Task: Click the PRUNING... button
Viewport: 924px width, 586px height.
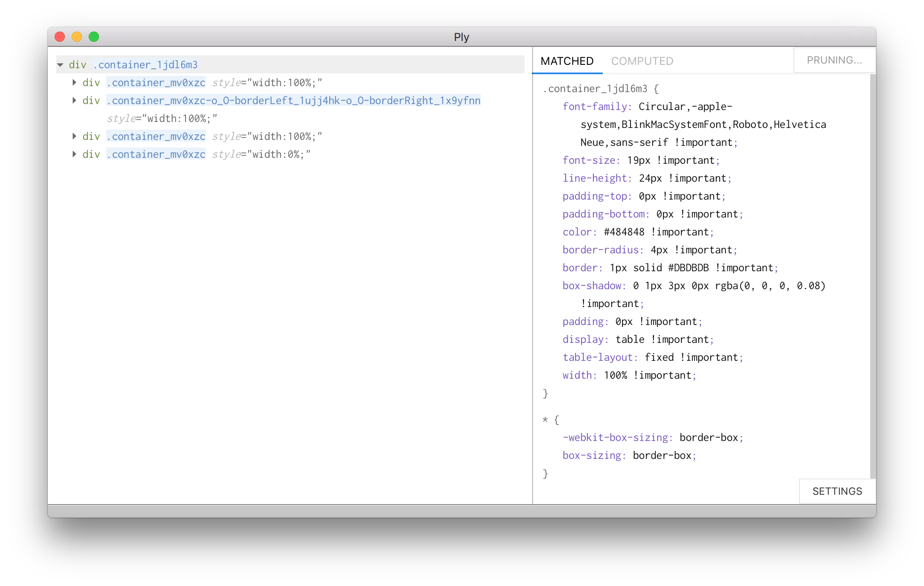Action: coord(834,60)
